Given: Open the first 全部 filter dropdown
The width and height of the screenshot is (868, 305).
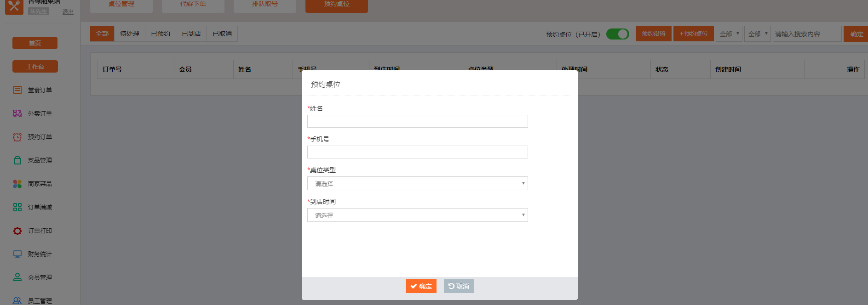Looking at the screenshot, I should (729, 34).
